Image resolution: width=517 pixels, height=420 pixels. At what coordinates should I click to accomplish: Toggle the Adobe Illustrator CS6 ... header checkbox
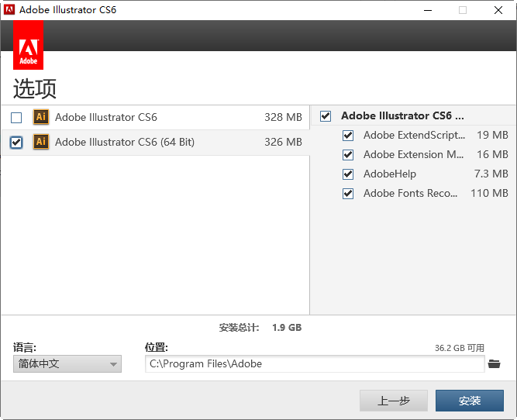pyautogui.click(x=326, y=116)
